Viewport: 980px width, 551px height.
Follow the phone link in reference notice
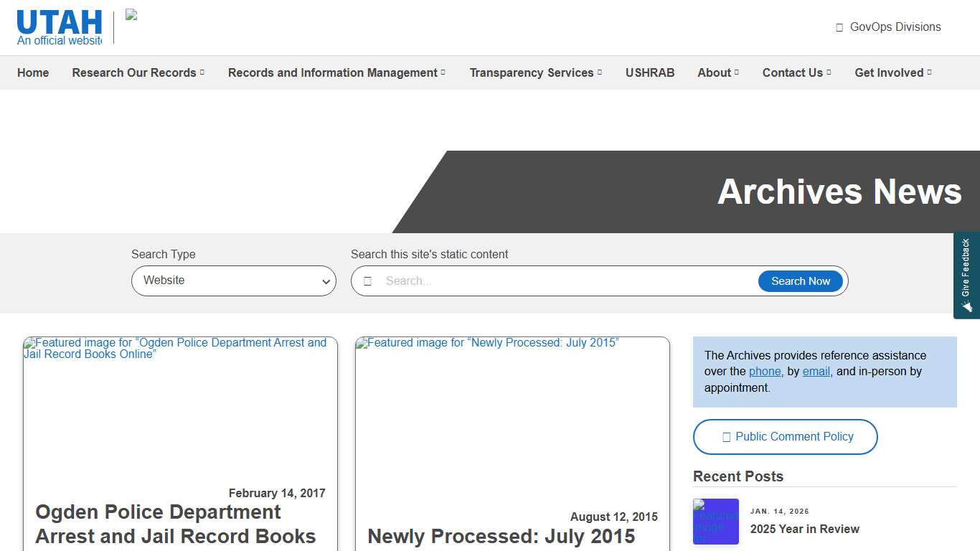pyautogui.click(x=764, y=372)
